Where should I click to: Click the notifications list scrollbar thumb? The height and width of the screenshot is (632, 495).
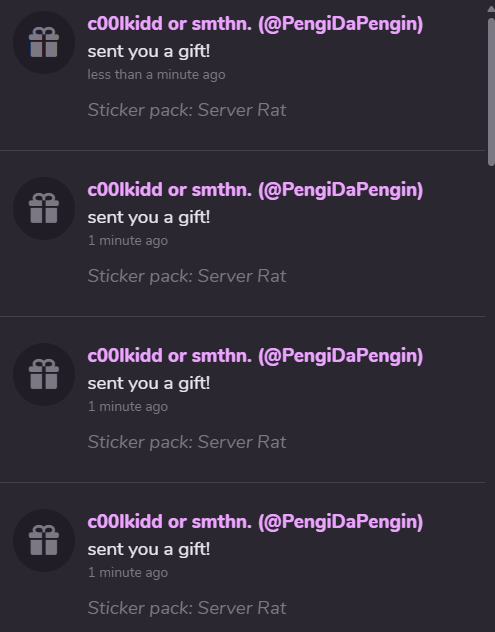(491, 92)
